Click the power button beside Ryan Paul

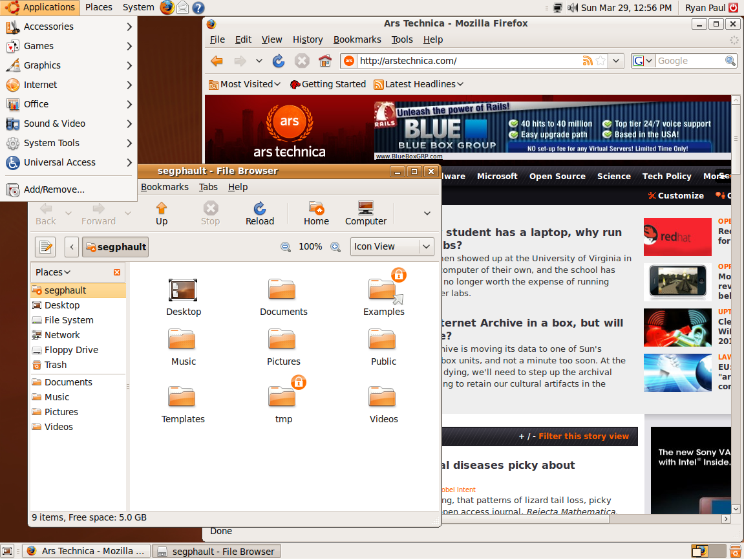click(734, 8)
